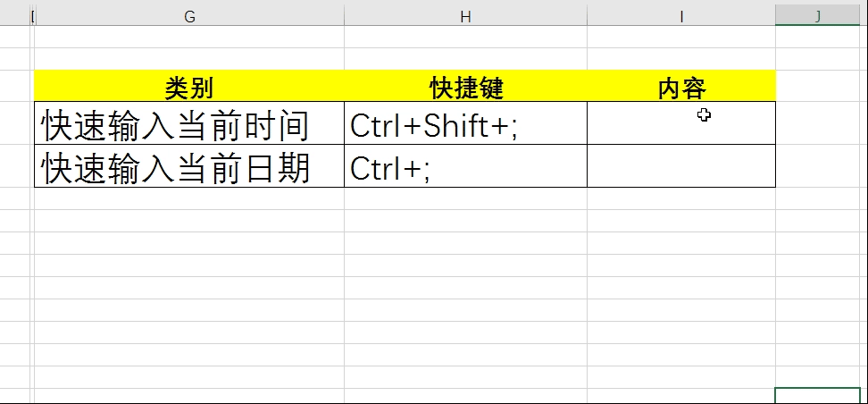Select column G header
The image size is (868, 404).
coord(189,17)
